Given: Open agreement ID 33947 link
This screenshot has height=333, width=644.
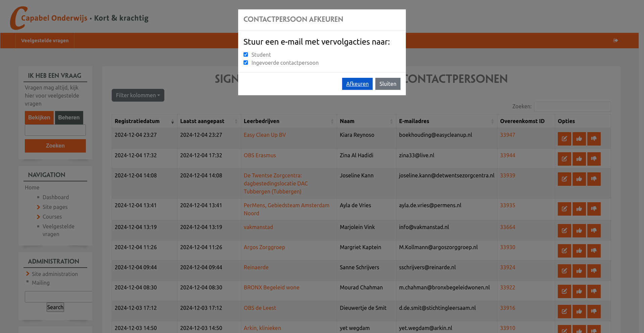Looking at the screenshot, I should (507, 135).
